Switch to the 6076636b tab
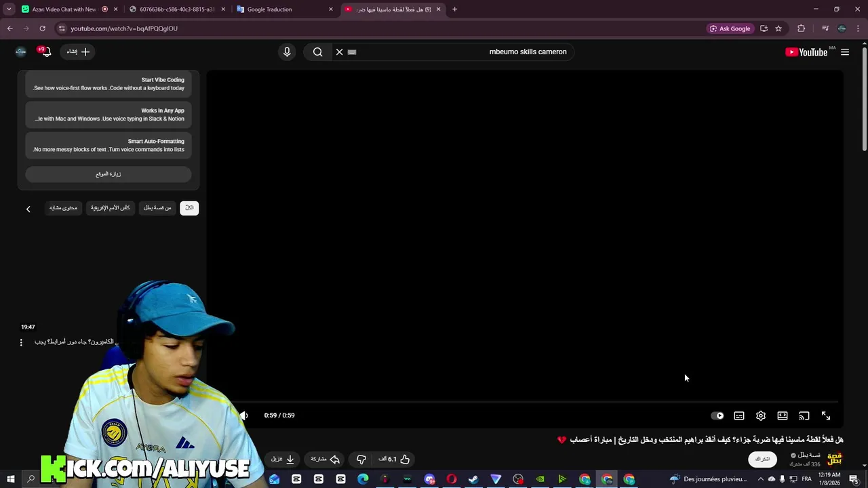The height and width of the screenshot is (488, 868). coord(176,9)
